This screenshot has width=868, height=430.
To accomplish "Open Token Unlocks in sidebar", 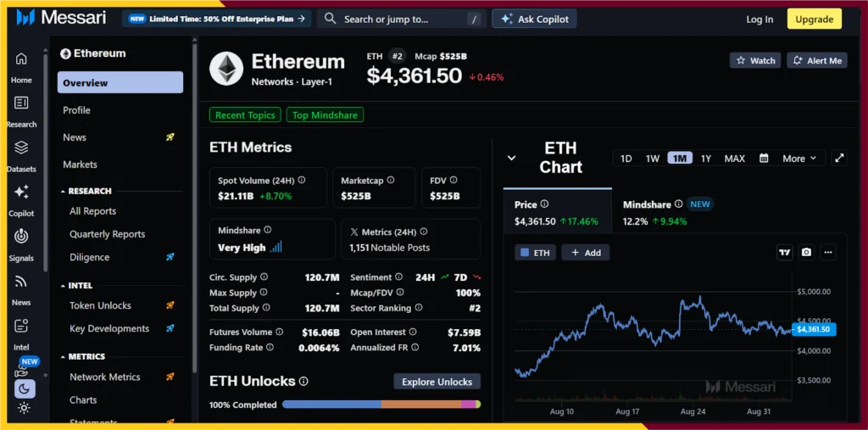I will tap(100, 305).
